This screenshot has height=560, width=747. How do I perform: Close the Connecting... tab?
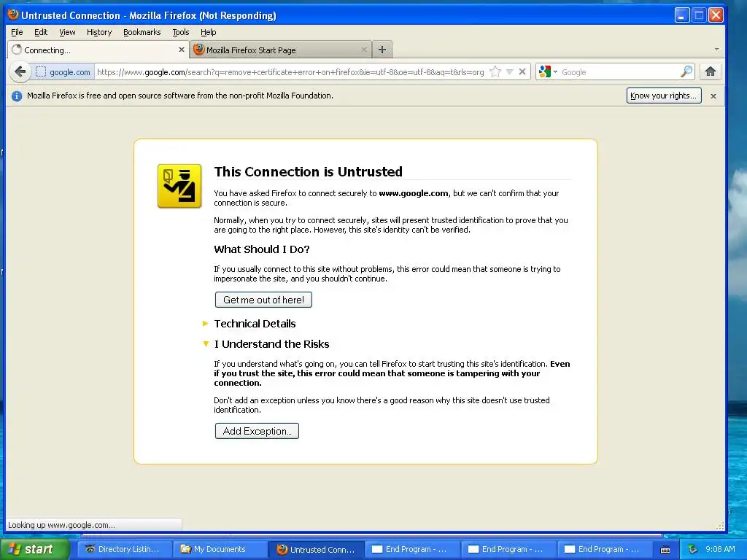point(182,50)
